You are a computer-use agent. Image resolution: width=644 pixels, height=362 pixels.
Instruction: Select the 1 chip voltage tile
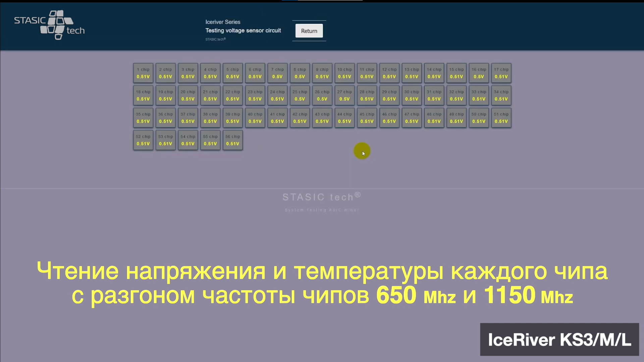(143, 73)
